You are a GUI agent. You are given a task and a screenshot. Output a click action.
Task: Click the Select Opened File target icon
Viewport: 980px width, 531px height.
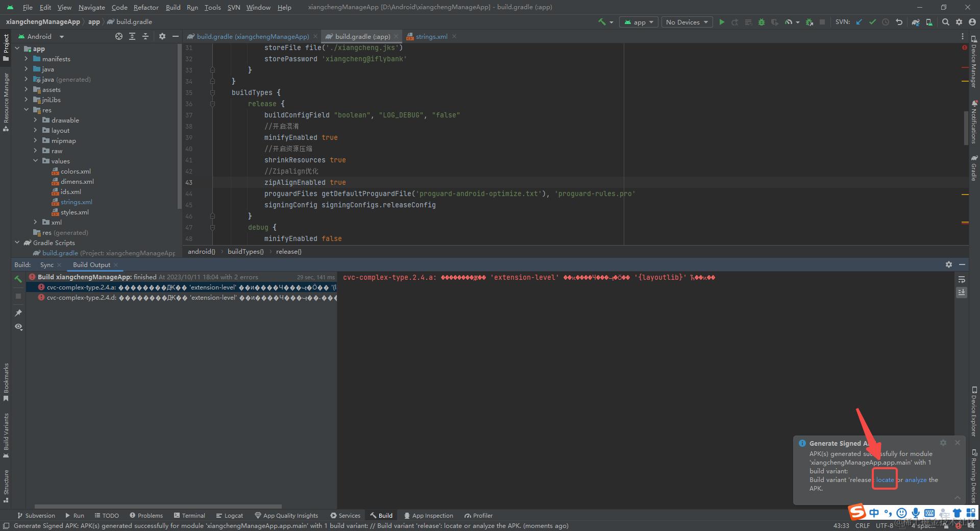click(x=119, y=36)
